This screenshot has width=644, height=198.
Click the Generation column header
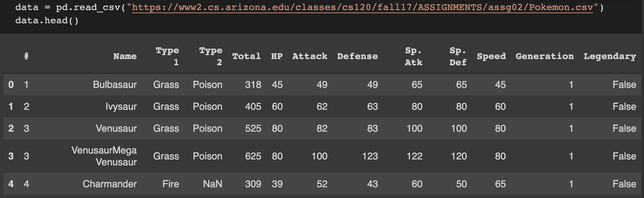544,56
